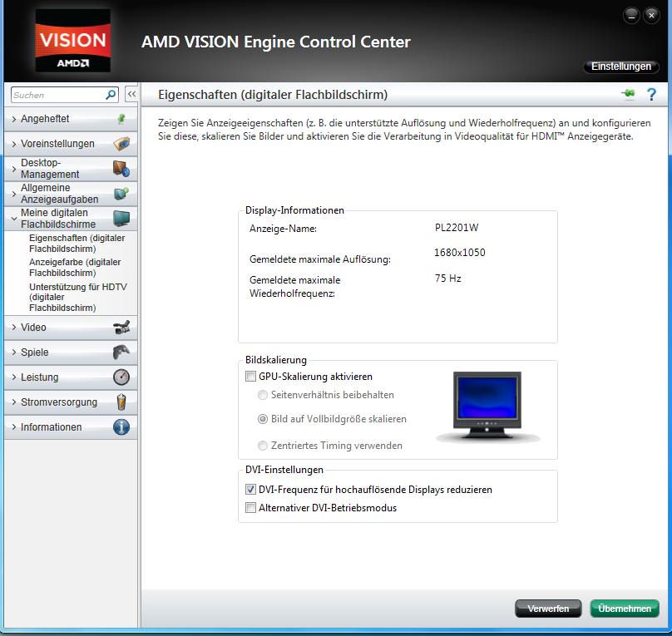Image resolution: width=672 pixels, height=636 pixels.
Task: Expand the Allgemeine Anzeigeaufgaben chevron
Action: coord(13,194)
